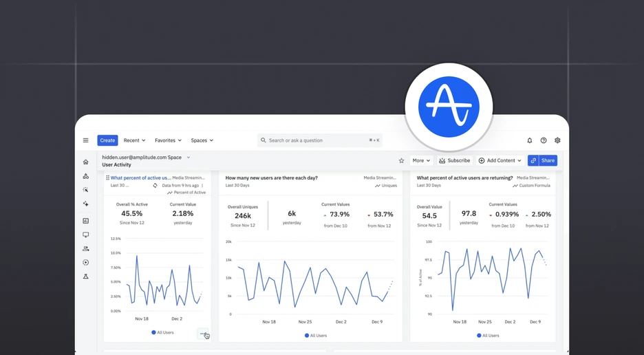Expand the space chevron beside hidden.user space
The height and width of the screenshot is (355, 644).
(189, 158)
